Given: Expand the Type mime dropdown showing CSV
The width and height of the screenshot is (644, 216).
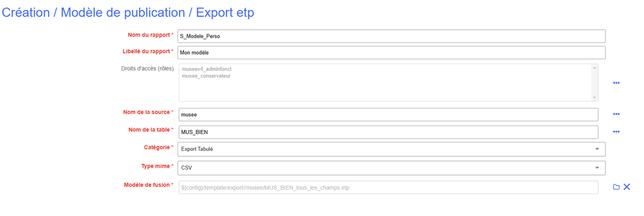Looking at the screenshot, I should (x=391, y=168).
